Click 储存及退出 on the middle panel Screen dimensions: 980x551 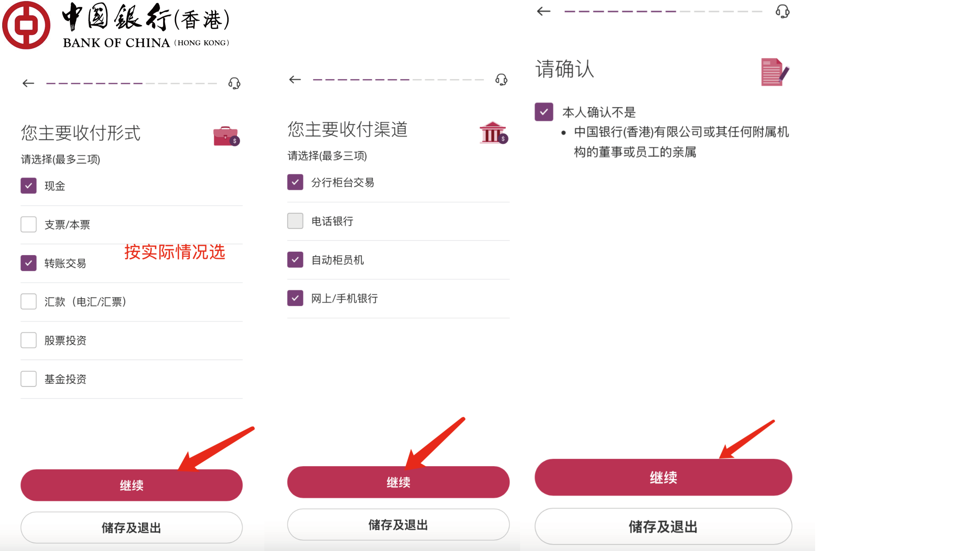pos(398,526)
